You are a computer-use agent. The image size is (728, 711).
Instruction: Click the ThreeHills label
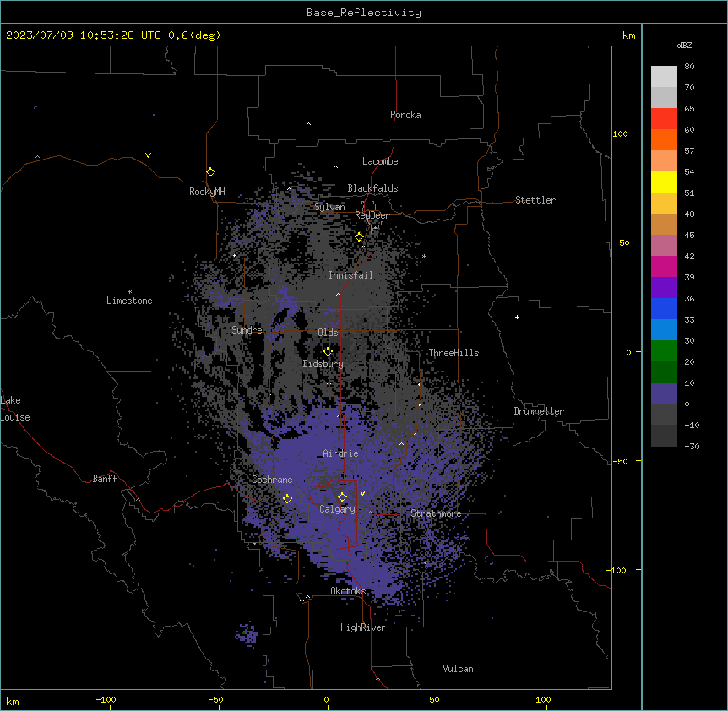click(x=454, y=353)
